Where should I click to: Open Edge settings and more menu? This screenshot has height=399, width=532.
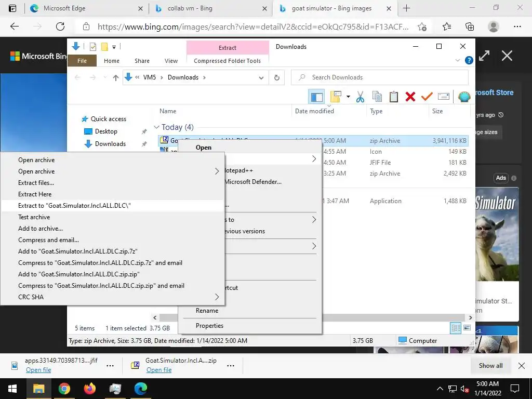517,26
